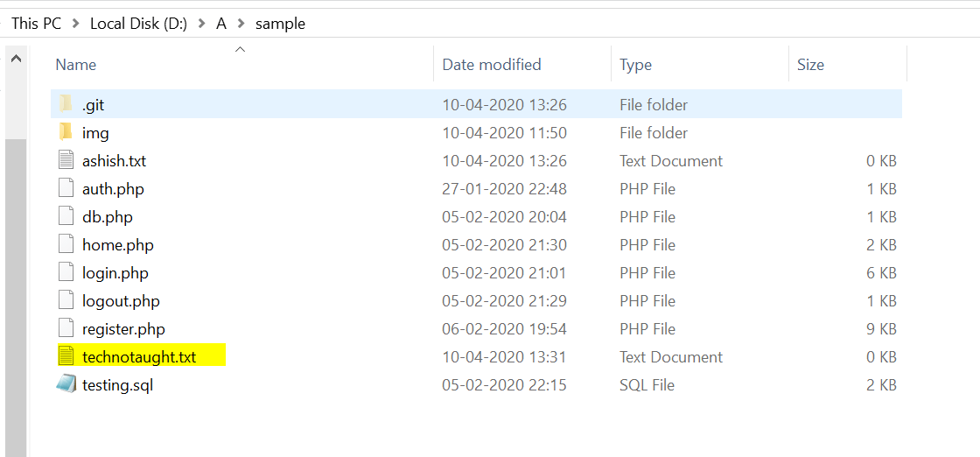Click the PHP File type of logout.php
This screenshot has height=457, width=980.
647,301
